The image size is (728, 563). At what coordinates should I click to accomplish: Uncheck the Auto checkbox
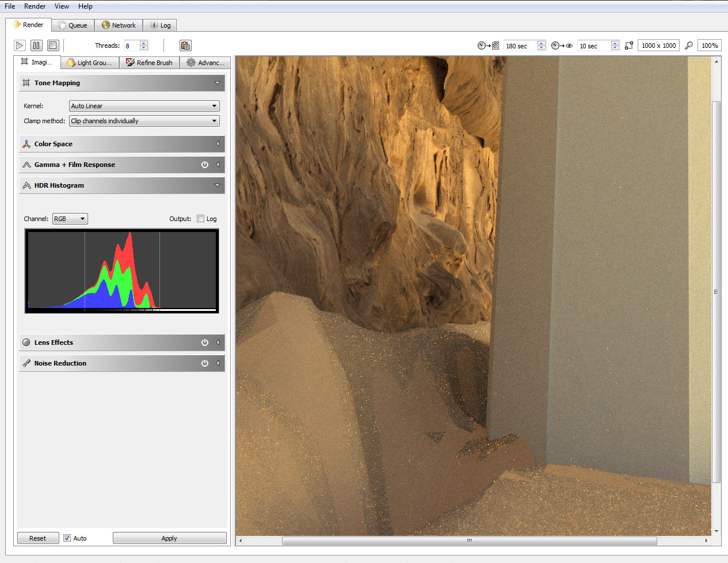coord(67,538)
